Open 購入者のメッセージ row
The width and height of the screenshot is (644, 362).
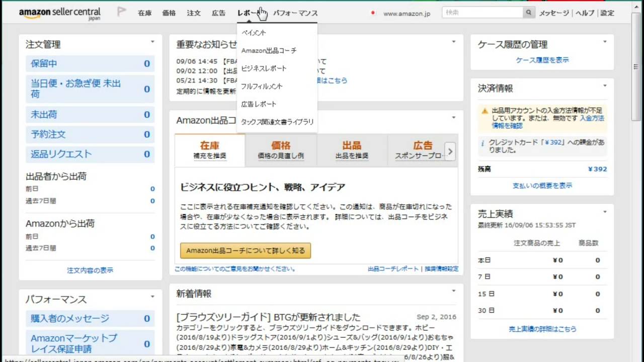pos(90,318)
